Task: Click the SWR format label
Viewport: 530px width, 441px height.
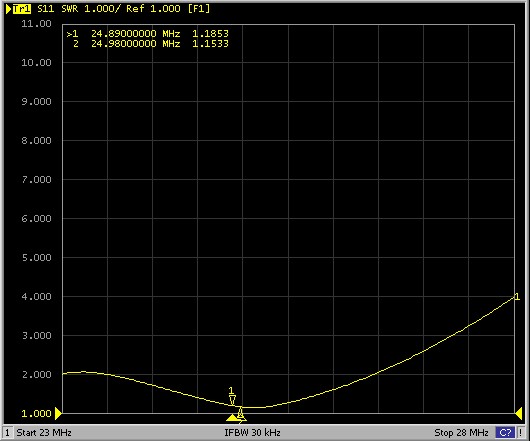Action: (70, 9)
